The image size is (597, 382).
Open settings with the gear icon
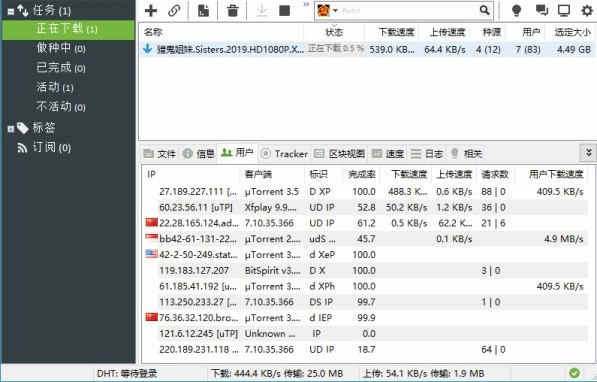(587, 10)
